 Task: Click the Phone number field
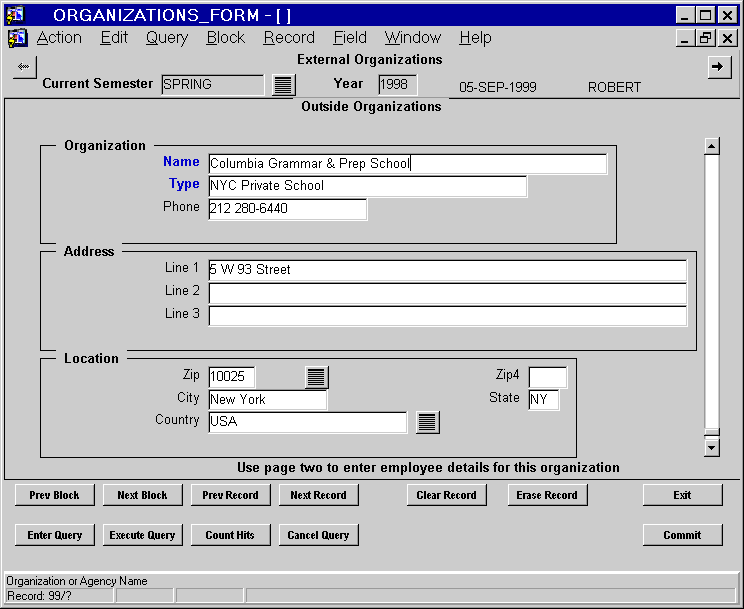click(288, 209)
